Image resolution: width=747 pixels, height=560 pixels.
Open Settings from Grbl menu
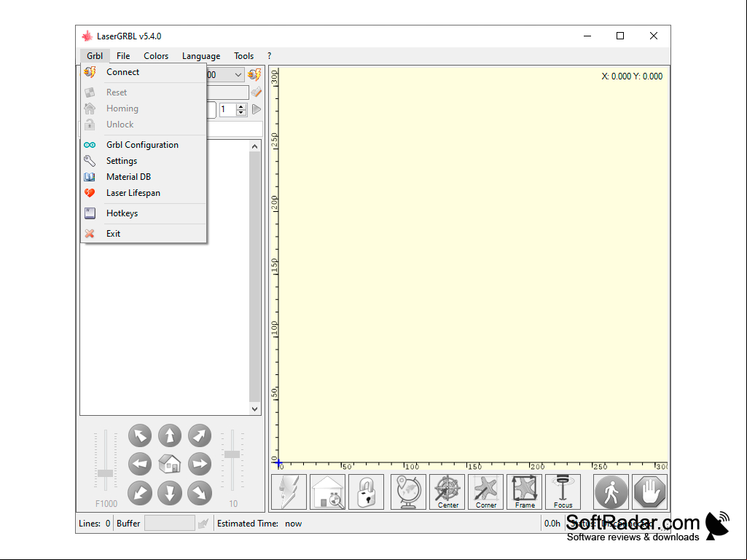pos(144,161)
